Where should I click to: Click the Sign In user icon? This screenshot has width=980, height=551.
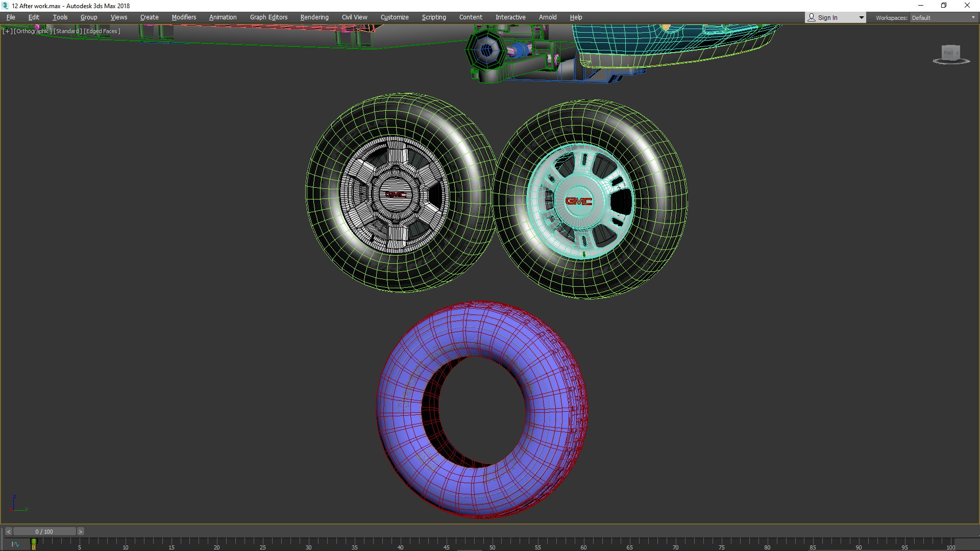812,17
